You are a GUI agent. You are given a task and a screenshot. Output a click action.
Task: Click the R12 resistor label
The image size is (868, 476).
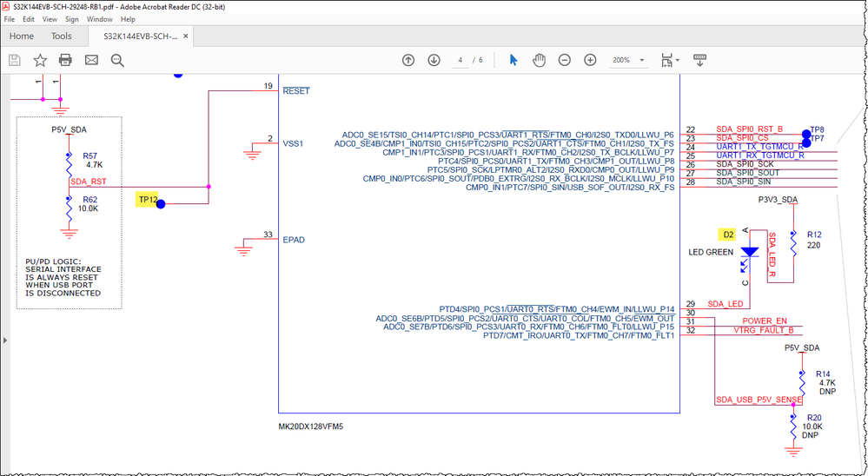pyautogui.click(x=814, y=235)
